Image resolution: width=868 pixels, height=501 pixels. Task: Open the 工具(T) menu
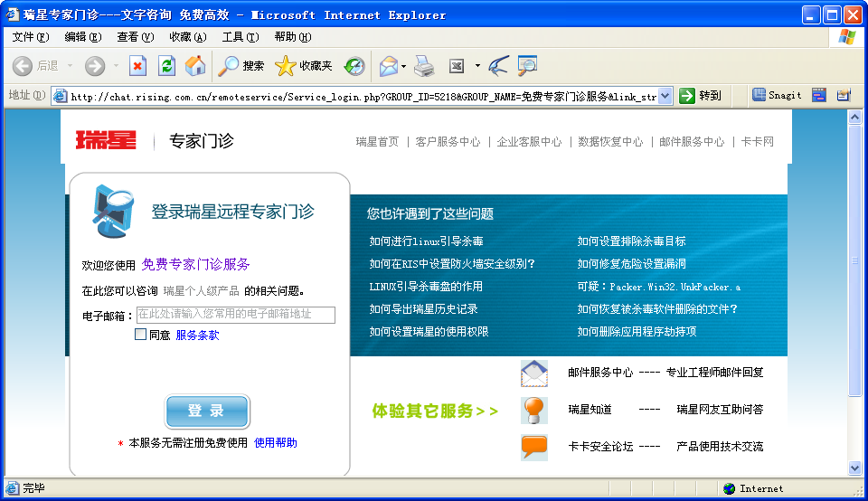tap(241, 37)
